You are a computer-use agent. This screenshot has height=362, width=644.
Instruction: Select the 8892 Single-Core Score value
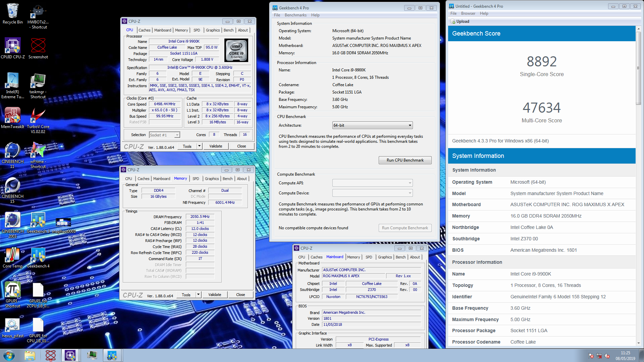(x=542, y=61)
